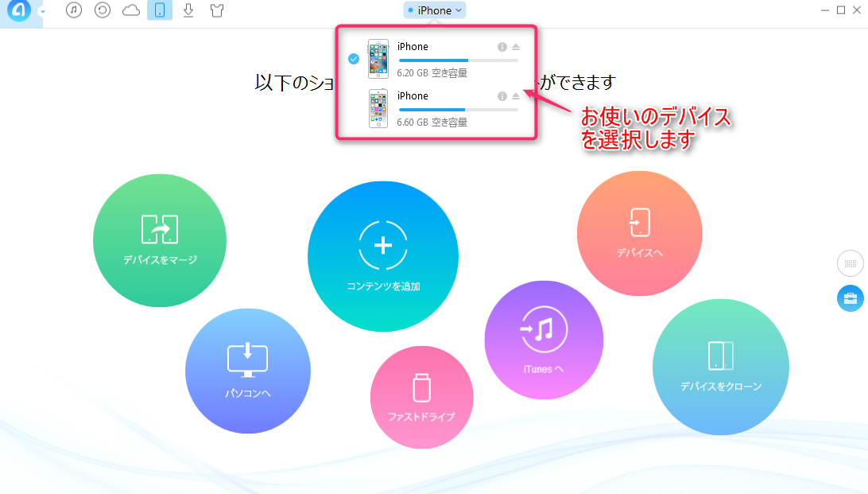Click the デバイスをマージ circle
The height and width of the screenshot is (494, 868).
pos(160,240)
